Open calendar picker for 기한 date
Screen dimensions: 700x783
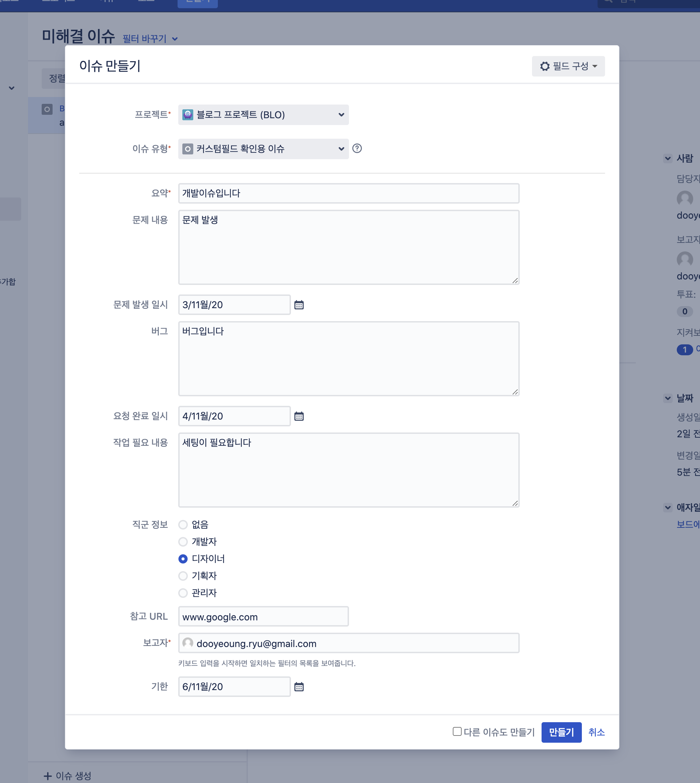tap(299, 686)
